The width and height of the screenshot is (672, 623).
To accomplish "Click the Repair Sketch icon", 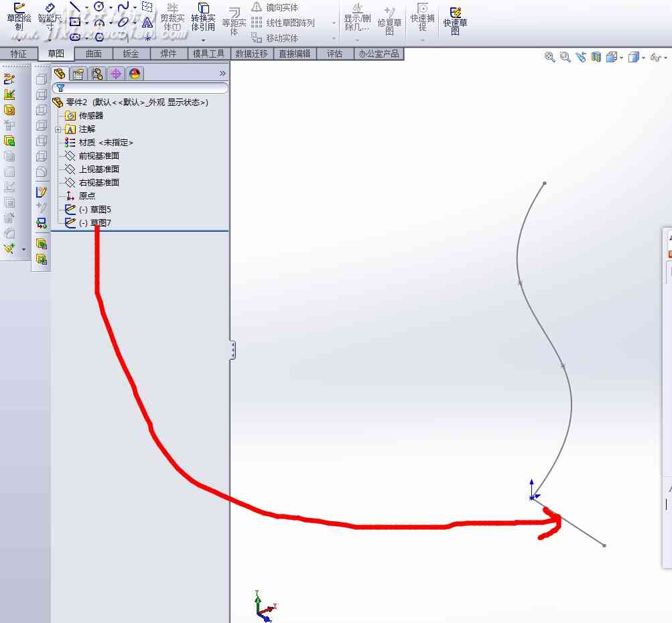I will point(389,21).
